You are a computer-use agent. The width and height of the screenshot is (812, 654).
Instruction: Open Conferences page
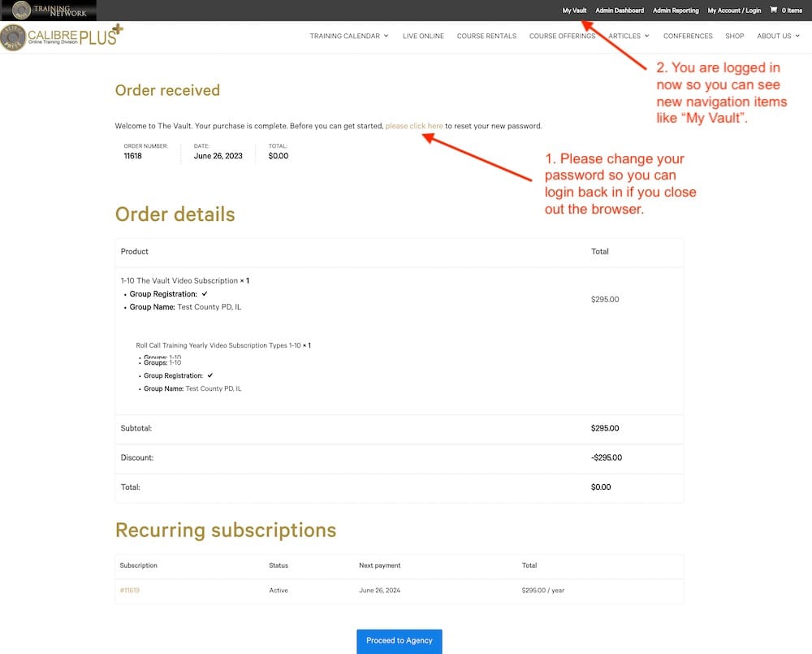[688, 36]
